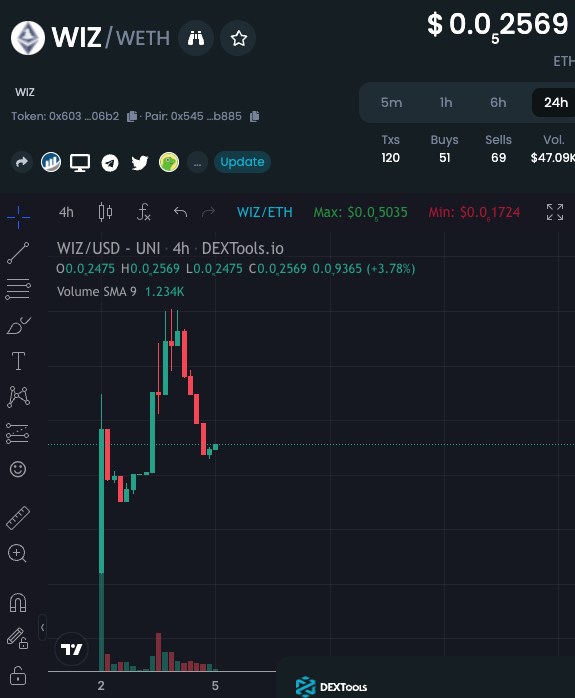Expand chart to fullscreen
575x698 pixels.
pyautogui.click(x=555, y=212)
